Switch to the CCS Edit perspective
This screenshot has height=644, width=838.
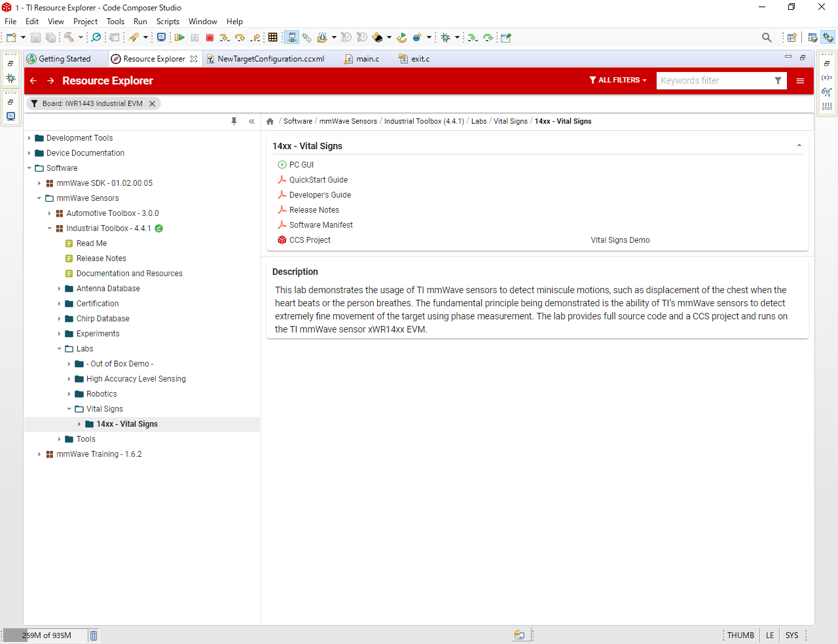point(812,38)
